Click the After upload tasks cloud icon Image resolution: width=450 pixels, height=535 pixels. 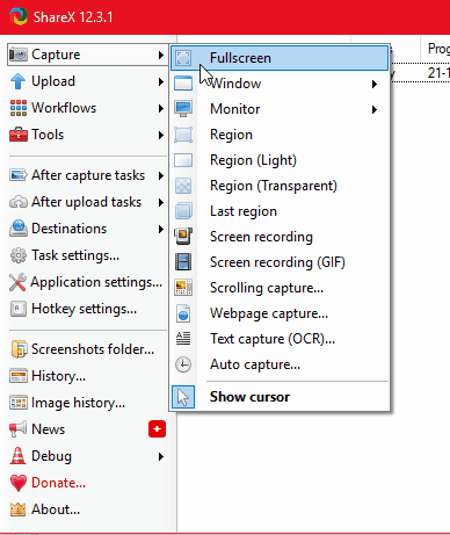tap(18, 202)
